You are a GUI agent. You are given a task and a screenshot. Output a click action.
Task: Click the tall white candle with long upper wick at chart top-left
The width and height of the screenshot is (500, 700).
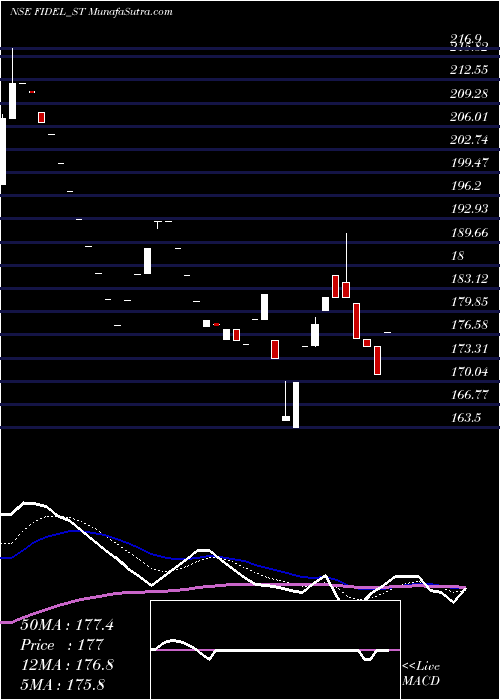click(12, 83)
